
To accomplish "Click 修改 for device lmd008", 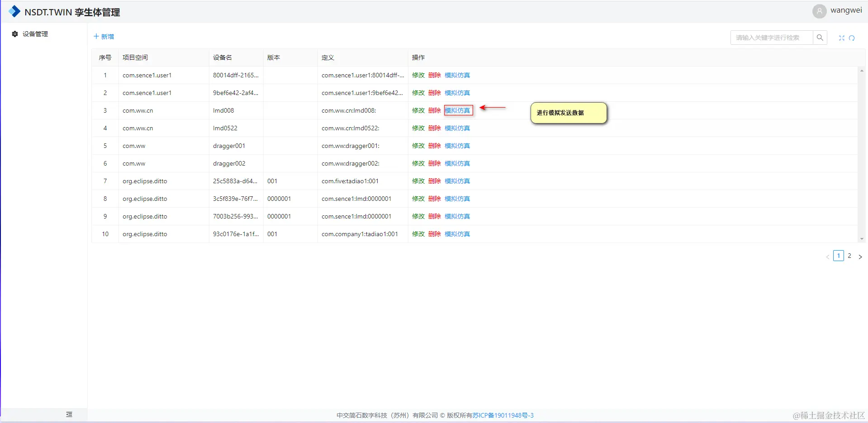I will pyautogui.click(x=418, y=110).
